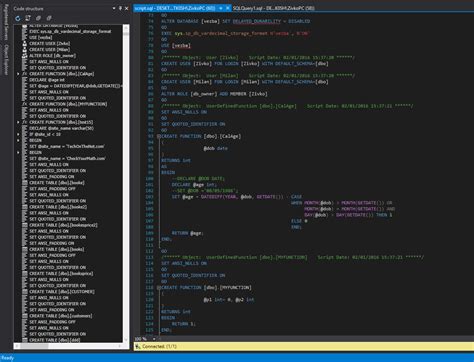Select the CREATE USER [Zivko] node
The image size is (474, 362).
coord(49,43)
